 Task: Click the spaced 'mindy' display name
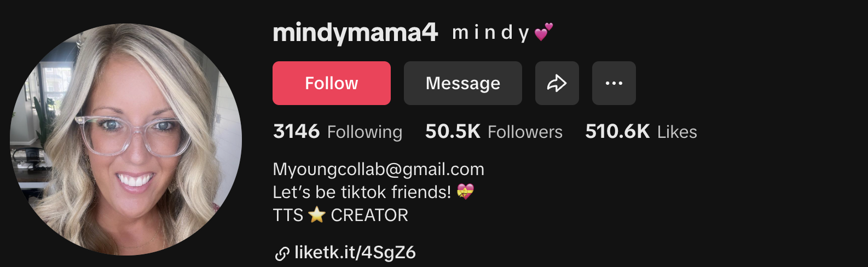pos(491,33)
